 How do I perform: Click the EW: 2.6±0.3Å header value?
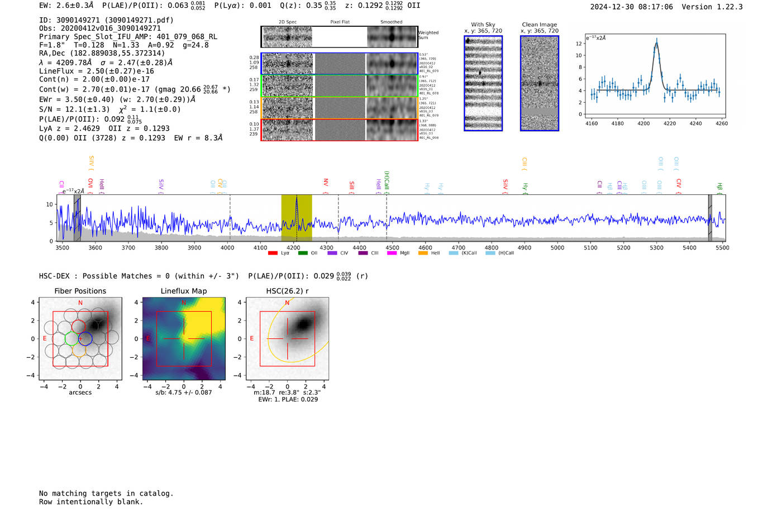point(66,6)
